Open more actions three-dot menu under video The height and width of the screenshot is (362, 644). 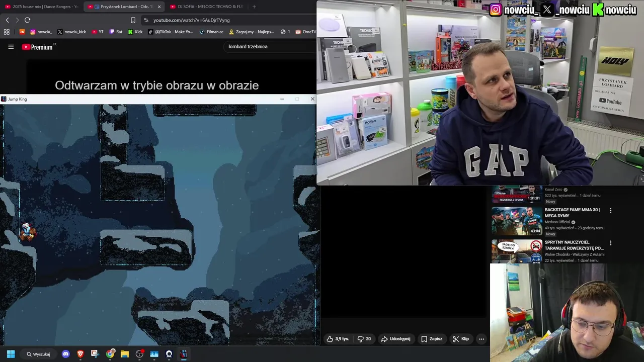pyautogui.click(x=481, y=339)
